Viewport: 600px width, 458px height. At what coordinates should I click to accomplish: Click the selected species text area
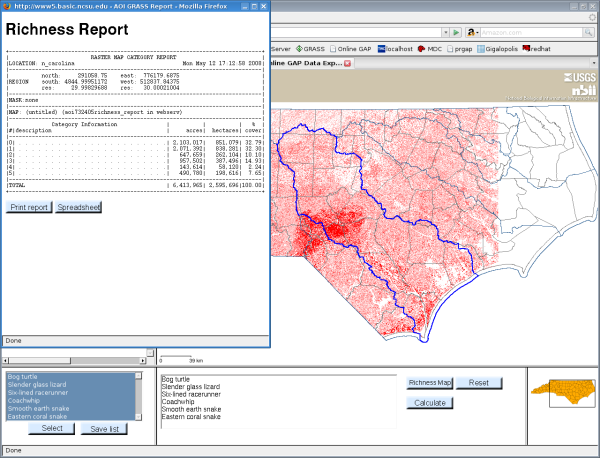point(279,401)
